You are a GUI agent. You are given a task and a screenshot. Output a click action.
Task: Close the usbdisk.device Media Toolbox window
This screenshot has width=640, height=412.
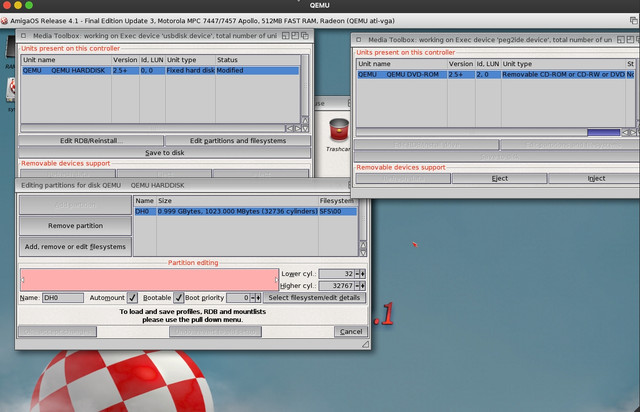[24, 36]
